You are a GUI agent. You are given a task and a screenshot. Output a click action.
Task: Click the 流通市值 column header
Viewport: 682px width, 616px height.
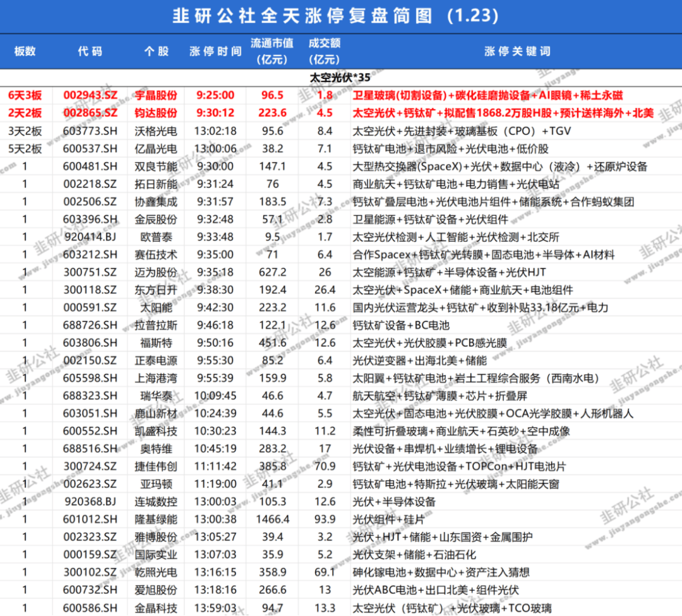pyautogui.click(x=272, y=52)
